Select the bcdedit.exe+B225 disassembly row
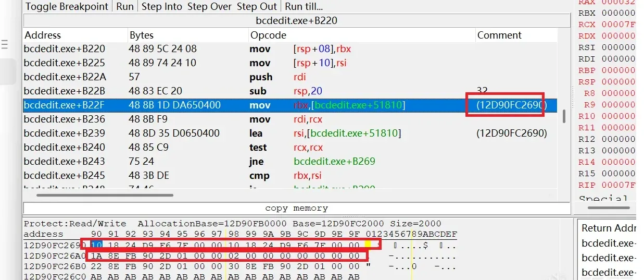 [290, 63]
